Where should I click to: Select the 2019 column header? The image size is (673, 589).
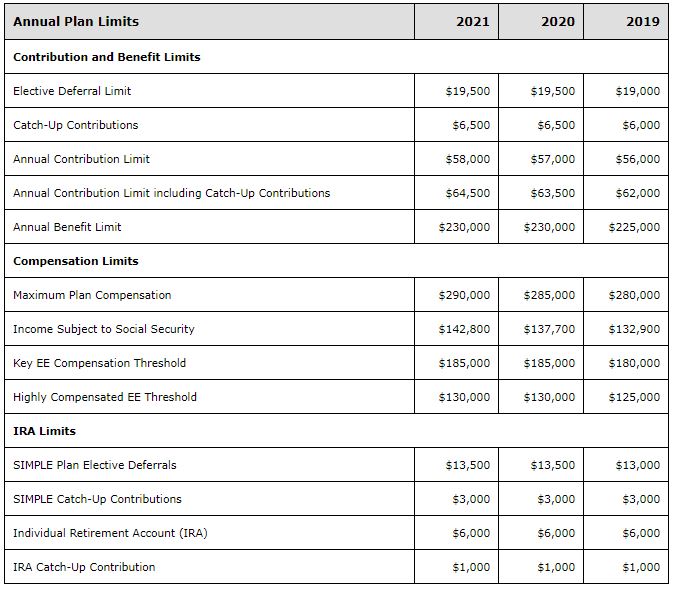pos(643,21)
